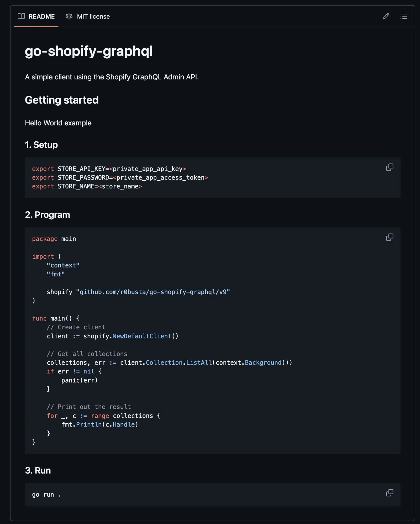Click the '2. Program' heading
This screenshot has height=524, width=420.
pyautogui.click(x=48, y=215)
